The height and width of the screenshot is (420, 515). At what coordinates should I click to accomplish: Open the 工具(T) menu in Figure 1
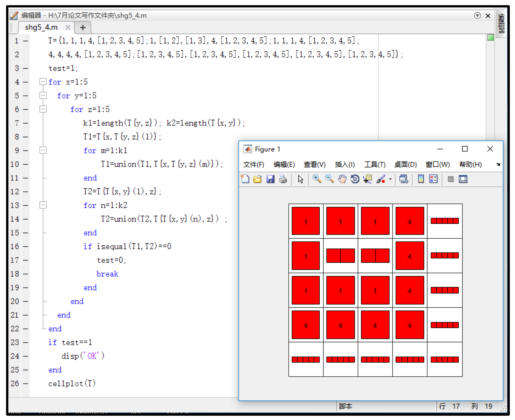(375, 165)
